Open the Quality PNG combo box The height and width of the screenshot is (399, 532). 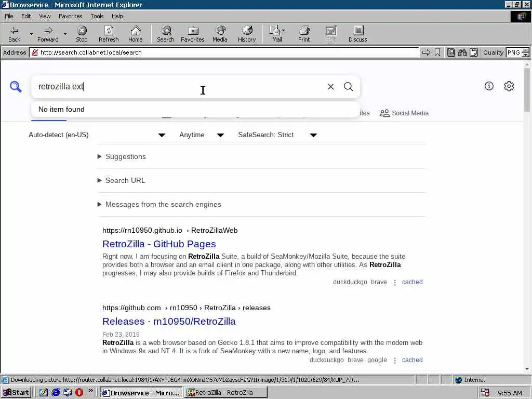coord(517,52)
